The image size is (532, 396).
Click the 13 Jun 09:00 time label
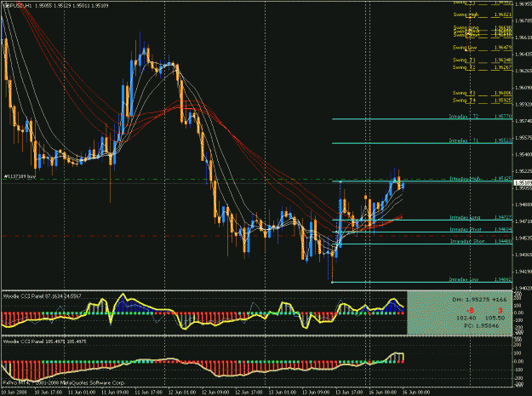pos(316,393)
